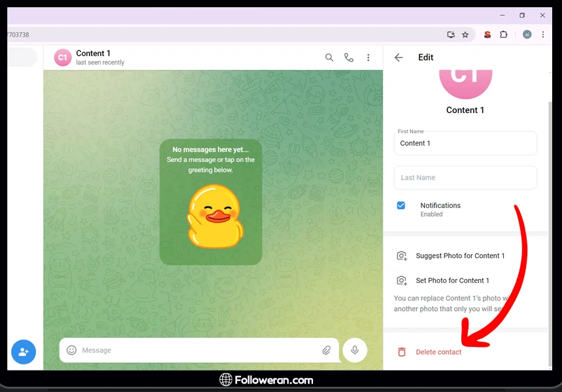This screenshot has width=562, height=392.
Task: Click the Message text input box
Action: (196, 350)
